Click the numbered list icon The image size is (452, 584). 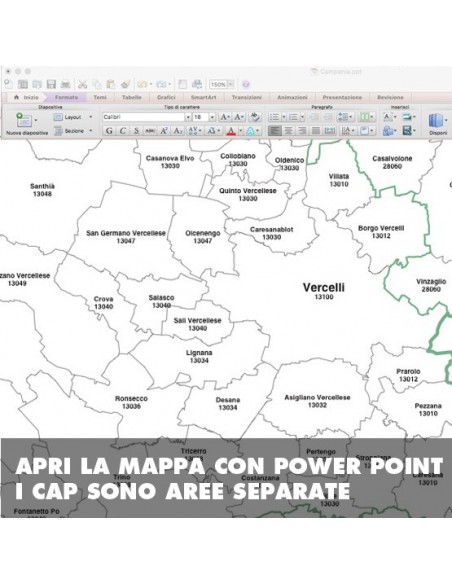tap(294, 117)
